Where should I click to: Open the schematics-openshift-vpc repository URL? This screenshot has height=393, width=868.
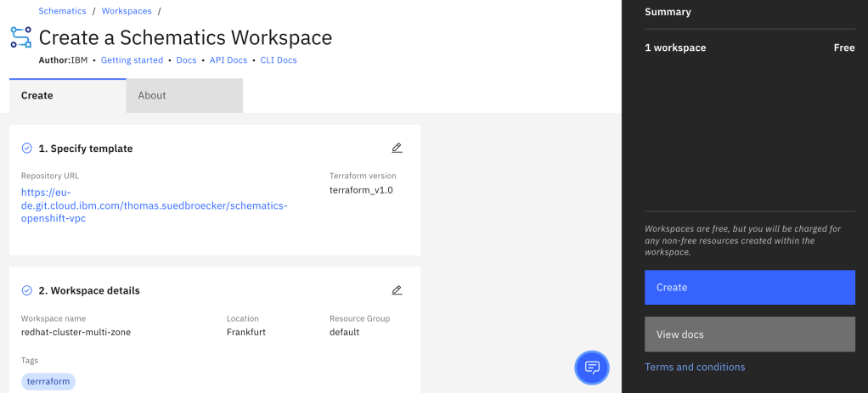[x=154, y=205]
